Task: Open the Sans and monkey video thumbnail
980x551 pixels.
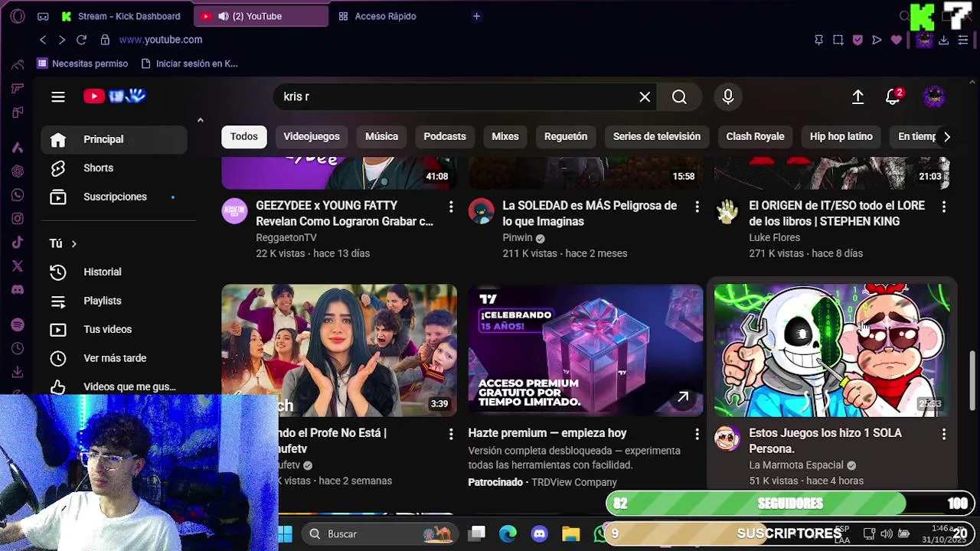Action: click(x=832, y=350)
